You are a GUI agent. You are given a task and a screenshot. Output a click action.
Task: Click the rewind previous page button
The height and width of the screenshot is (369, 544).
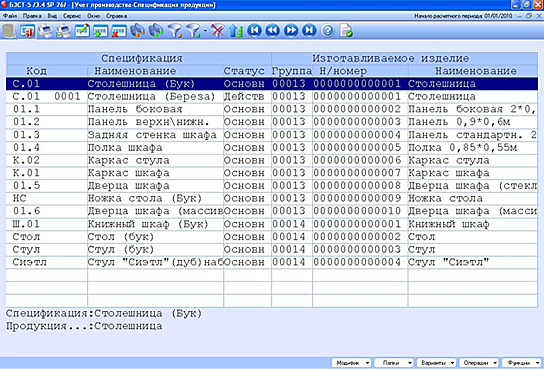[273, 31]
